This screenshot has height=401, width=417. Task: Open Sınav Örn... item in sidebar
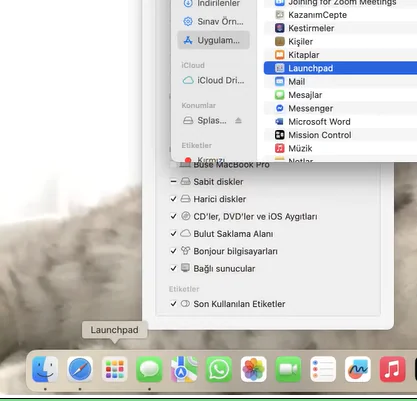coord(213,21)
